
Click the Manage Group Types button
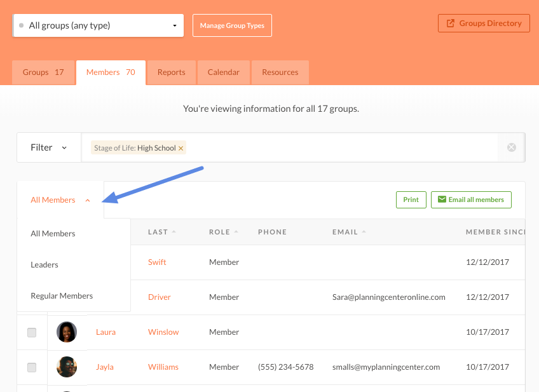pos(232,25)
